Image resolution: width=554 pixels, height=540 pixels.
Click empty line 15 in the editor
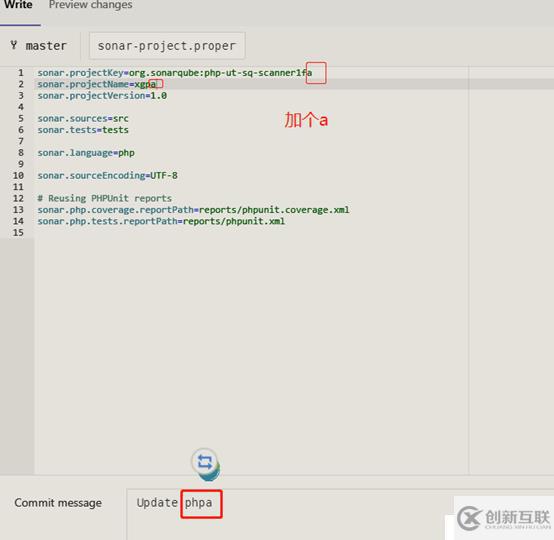pyautogui.click(x=251, y=233)
